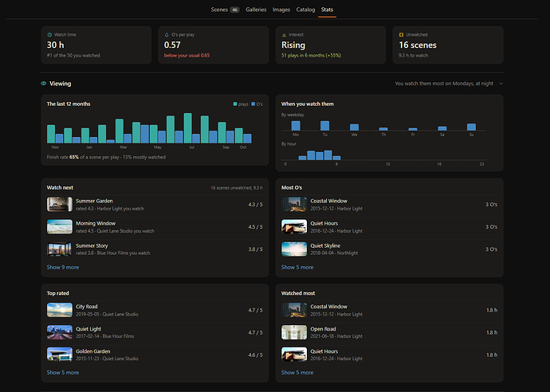550x392 pixels.
Task: Open the Summer Story thumbnail
Action: click(60, 249)
